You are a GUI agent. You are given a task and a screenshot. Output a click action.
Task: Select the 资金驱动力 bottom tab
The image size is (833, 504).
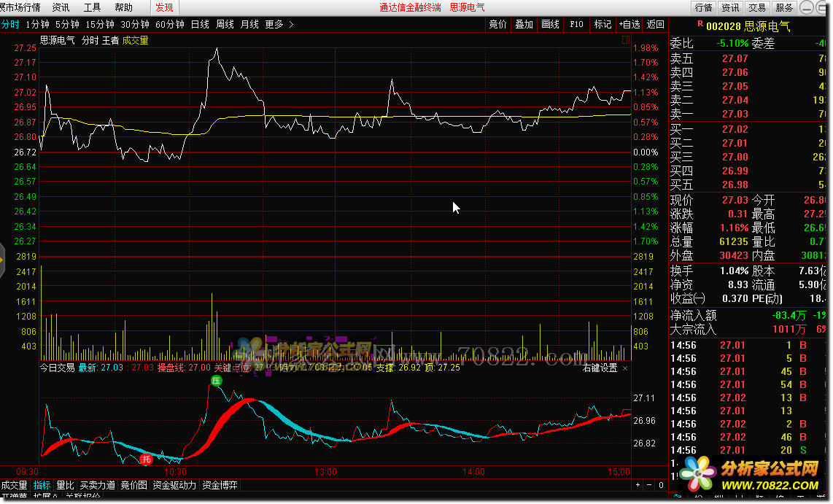click(x=175, y=486)
